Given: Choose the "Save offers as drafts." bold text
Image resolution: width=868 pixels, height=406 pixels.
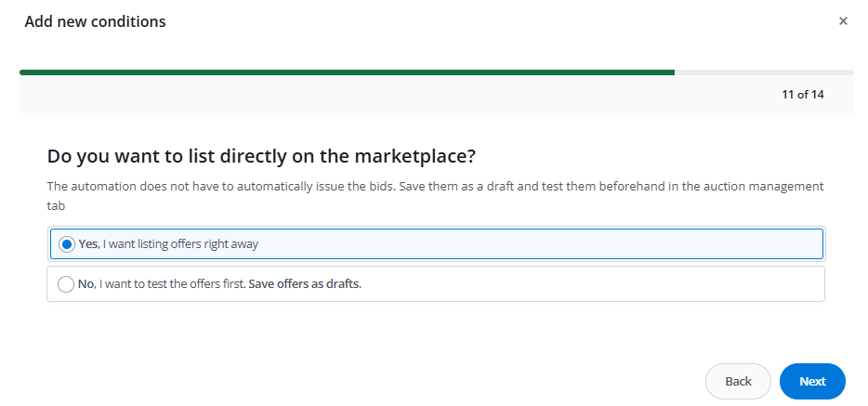Looking at the screenshot, I should pos(305,284).
